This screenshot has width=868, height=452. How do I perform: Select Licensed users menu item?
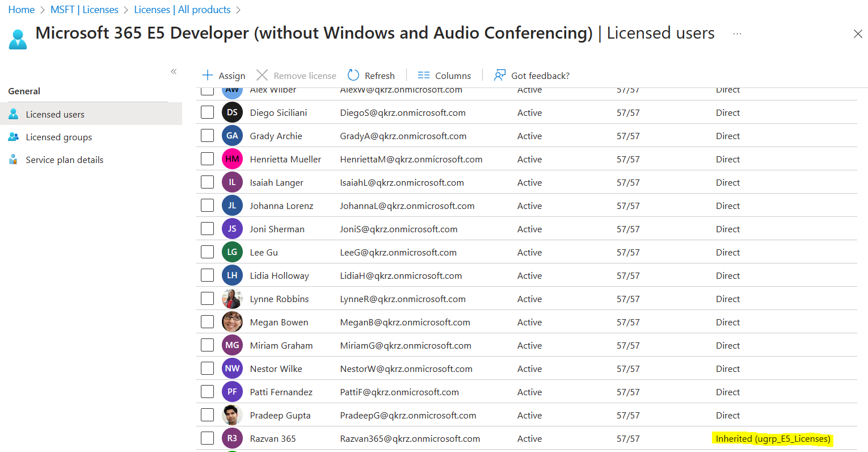(91, 114)
